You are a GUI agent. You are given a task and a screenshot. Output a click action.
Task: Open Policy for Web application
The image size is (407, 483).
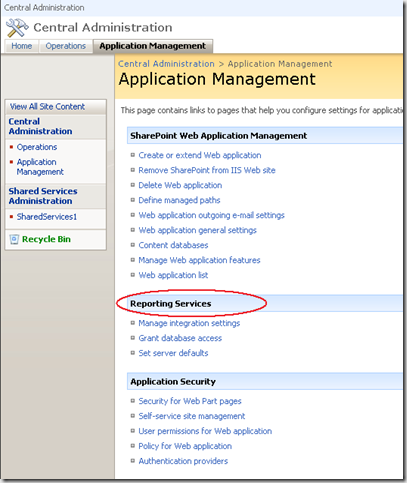(x=185, y=446)
